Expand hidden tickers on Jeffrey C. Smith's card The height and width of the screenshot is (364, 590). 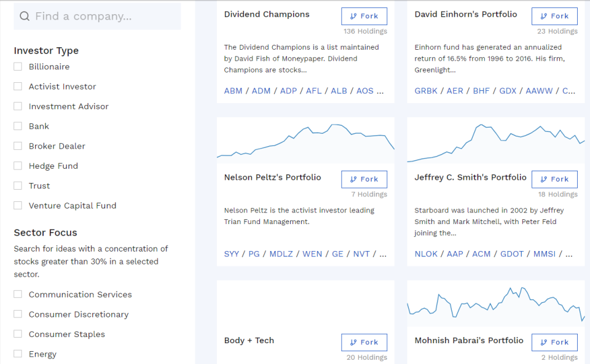(x=567, y=254)
